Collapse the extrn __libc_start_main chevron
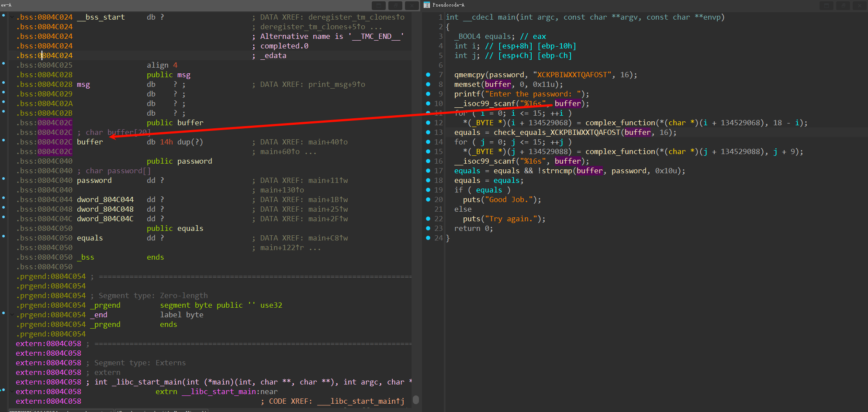This screenshot has width=868, height=412. 12,391
